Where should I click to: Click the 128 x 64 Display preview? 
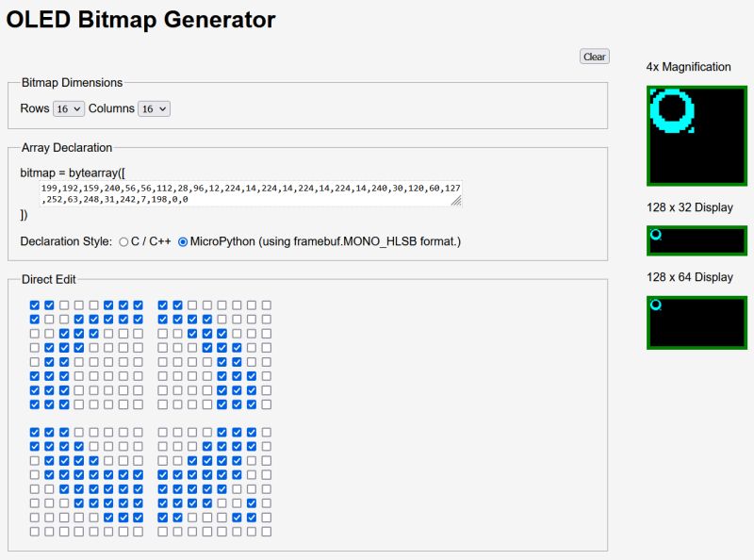697,322
